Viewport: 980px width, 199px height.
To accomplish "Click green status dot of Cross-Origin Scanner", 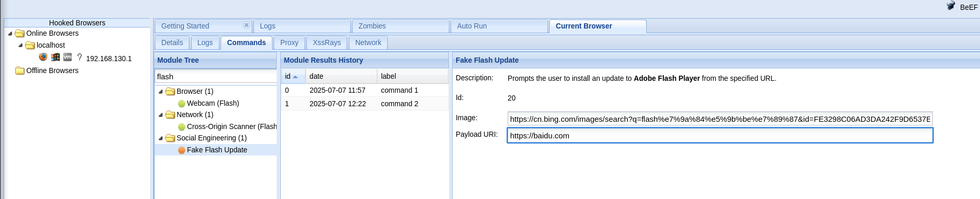I will coord(182,127).
